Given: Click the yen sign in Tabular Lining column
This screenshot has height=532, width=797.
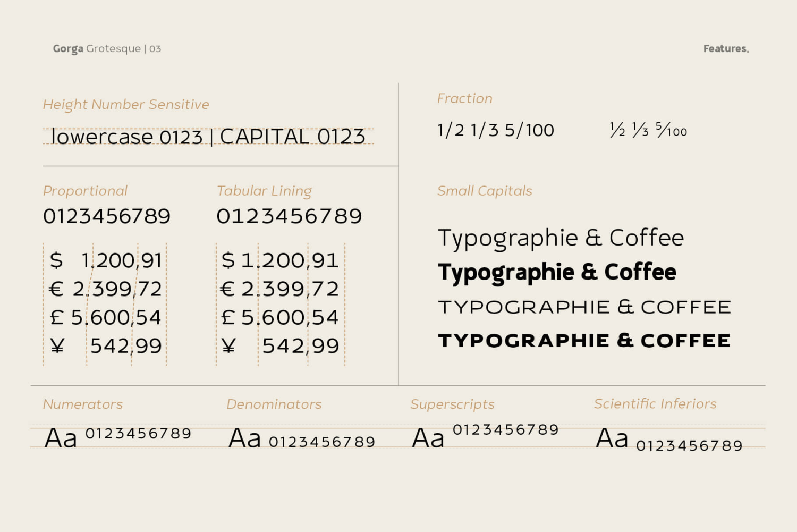Looking at the screenshot, I should click(228, 347).
